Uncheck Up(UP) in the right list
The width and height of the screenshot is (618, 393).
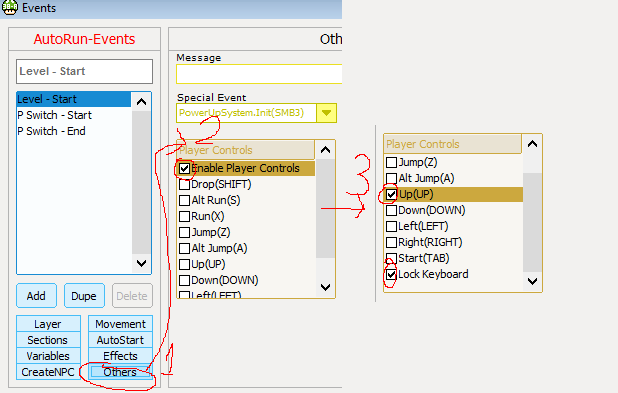(x=391, y=194)
